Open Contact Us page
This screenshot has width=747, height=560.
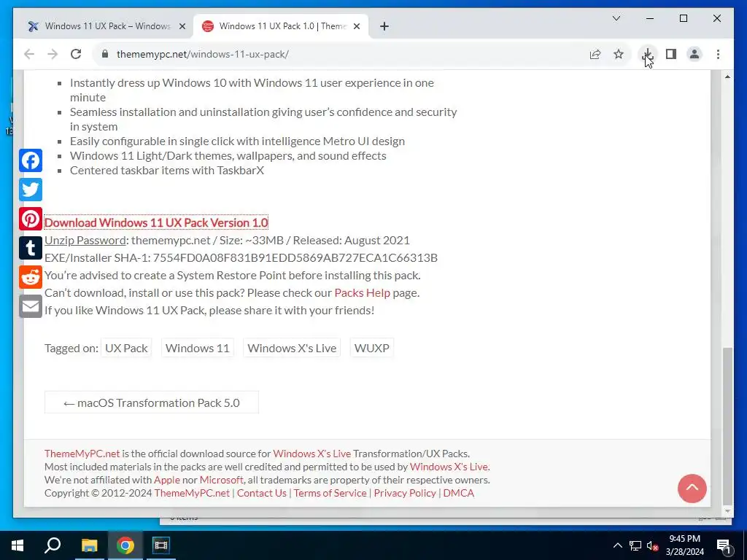(262, 493)
